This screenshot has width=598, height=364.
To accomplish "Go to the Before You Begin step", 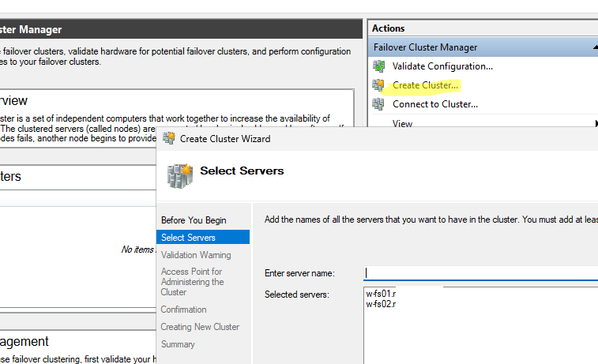I will [x=194, y=220].
